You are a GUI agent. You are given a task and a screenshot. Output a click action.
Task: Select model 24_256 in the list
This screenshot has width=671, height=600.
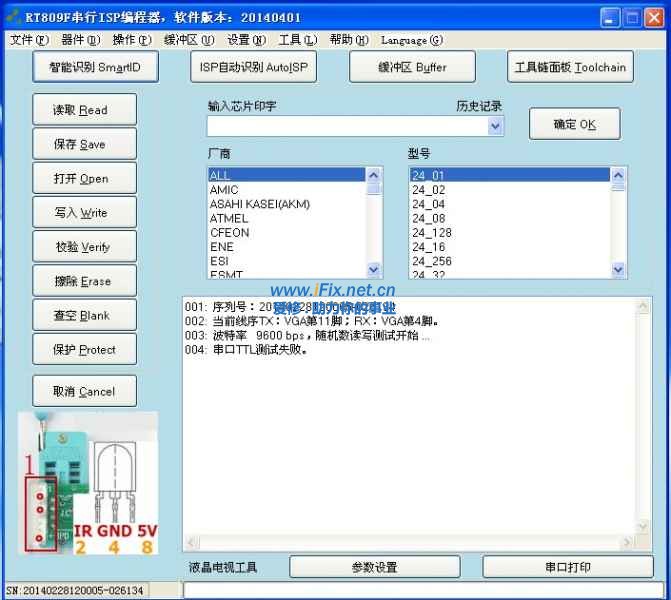[x=510, y=261]
